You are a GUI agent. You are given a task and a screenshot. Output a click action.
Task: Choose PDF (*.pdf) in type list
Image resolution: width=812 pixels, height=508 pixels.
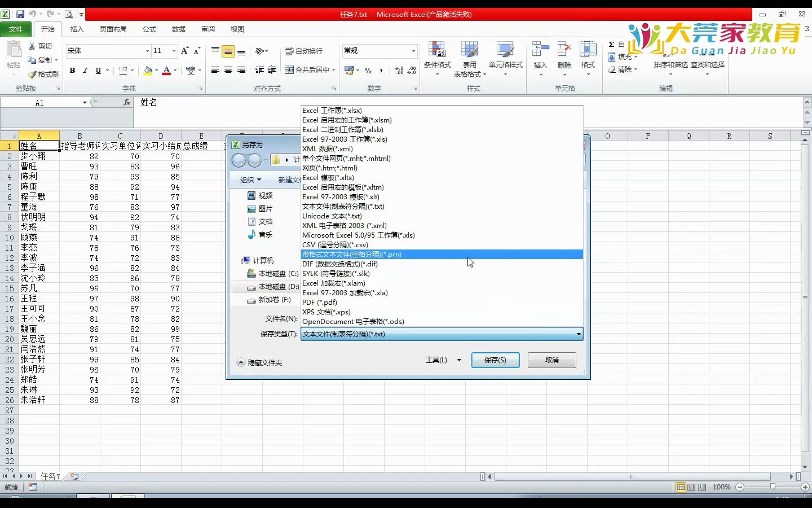[x=442, y=303]
